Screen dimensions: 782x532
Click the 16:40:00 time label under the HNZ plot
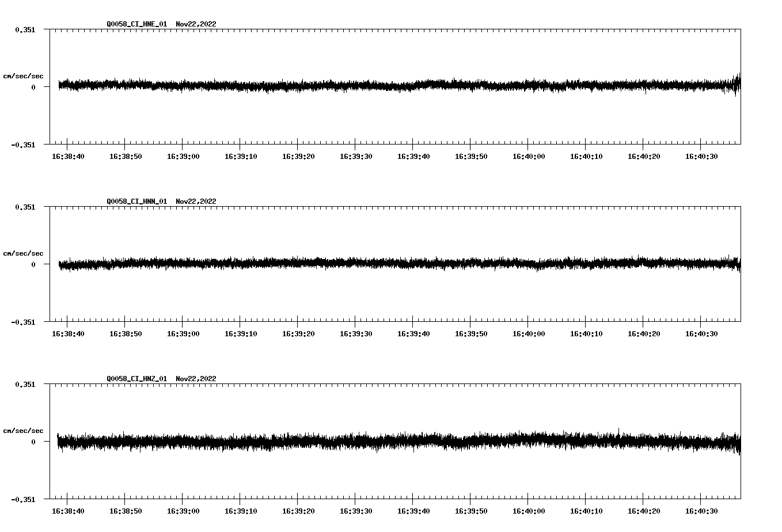(529, 511)
